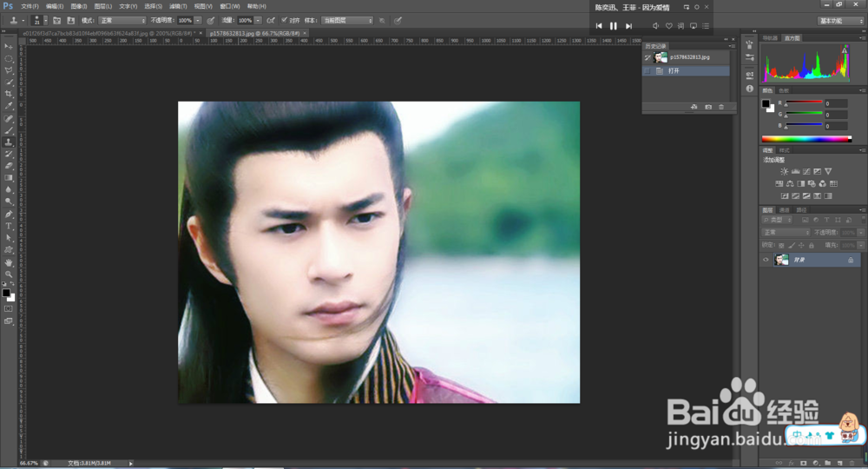Create new document from current history state
This screenshot has width=868, height=469.
pyautogui.click(x=694, y=107)
